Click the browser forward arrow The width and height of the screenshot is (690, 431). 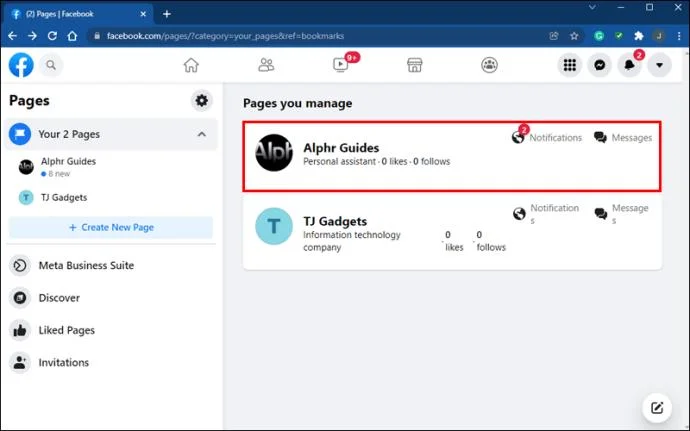[x=32, y=36]
